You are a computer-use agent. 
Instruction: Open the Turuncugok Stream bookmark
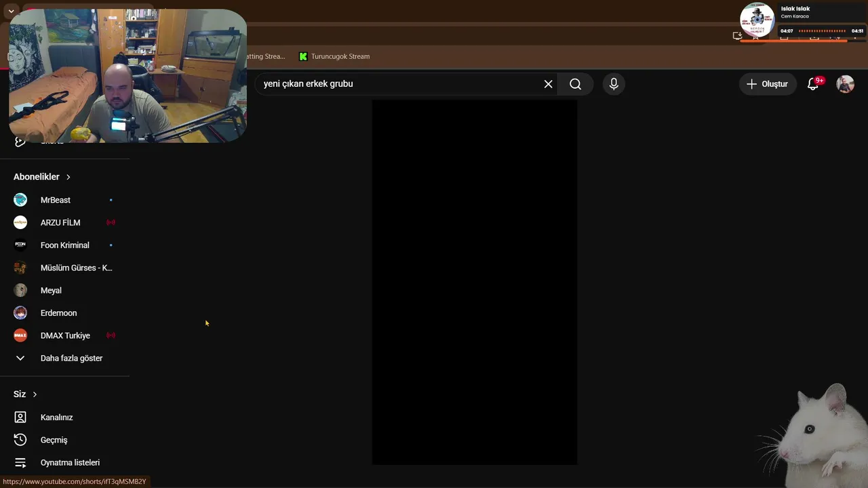click(334, 56)
